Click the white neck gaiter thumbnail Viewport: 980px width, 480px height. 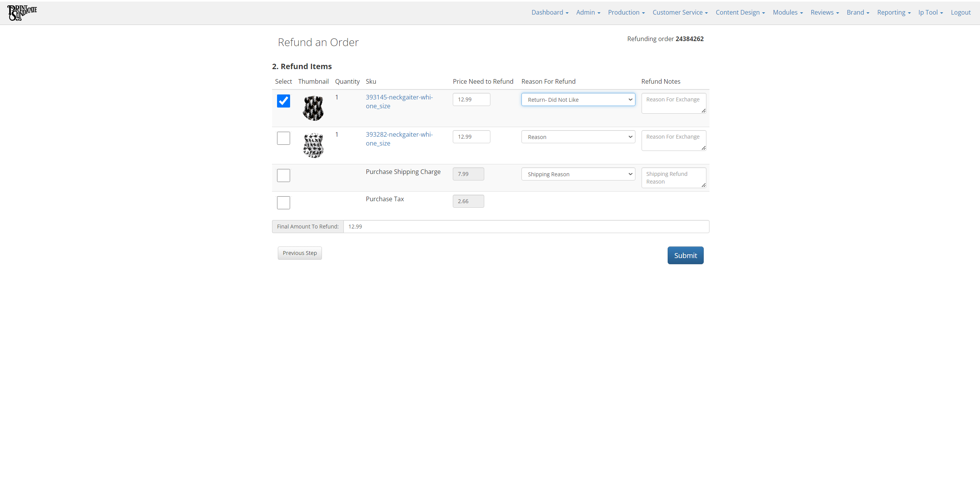point(313,146)
